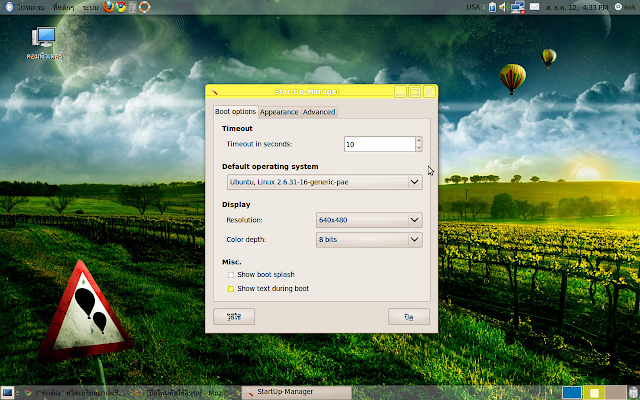Image resolution: width=640 pixels, height=400 pixels.
Task: Open the Default operating system dropdown
Action: (324, 182)
